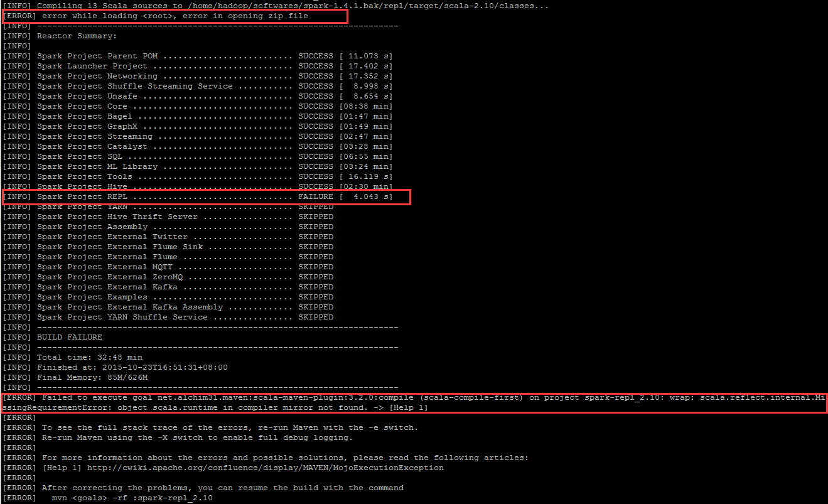This screenshot has width=828, height=504.
Task: Click the 'Final Memory: 85M/626M' line
Action: pyautogui.click(x=75, y=377)
